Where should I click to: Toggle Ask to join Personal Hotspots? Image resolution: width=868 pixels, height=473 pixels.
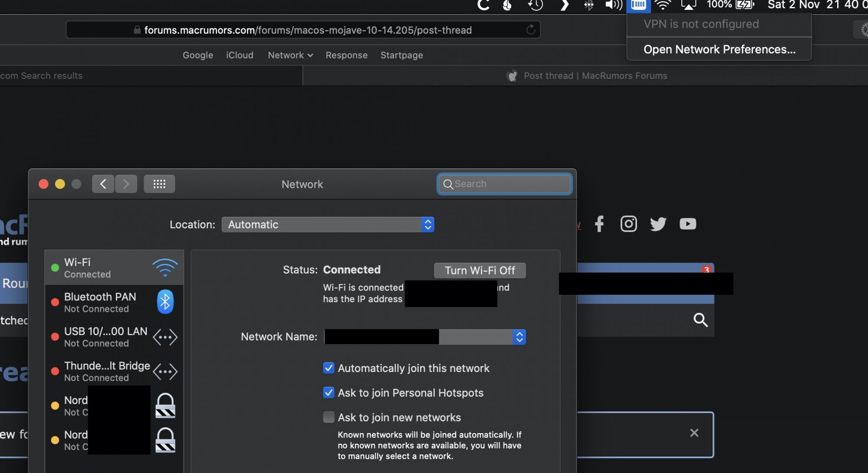point(329,392)
